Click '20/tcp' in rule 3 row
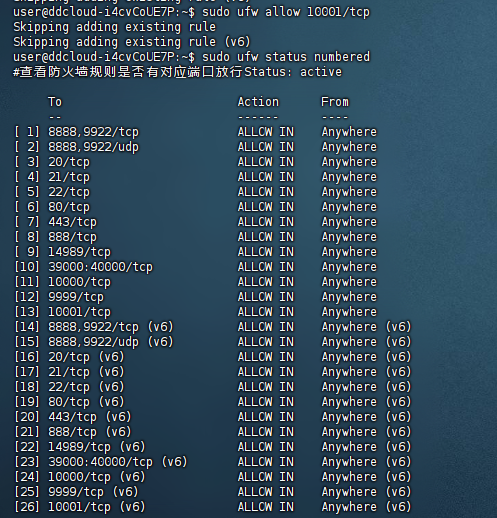The image size is (497, 518). point(69,162)
